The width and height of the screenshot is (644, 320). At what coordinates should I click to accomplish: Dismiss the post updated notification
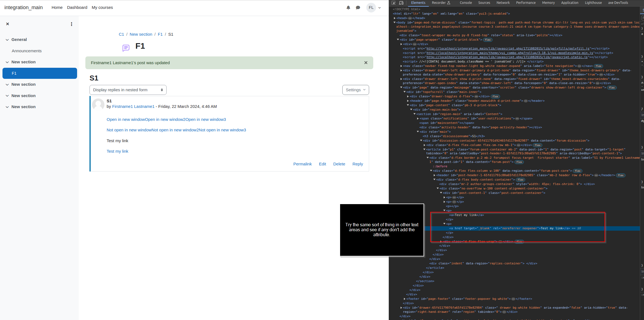tap(366, 63)
